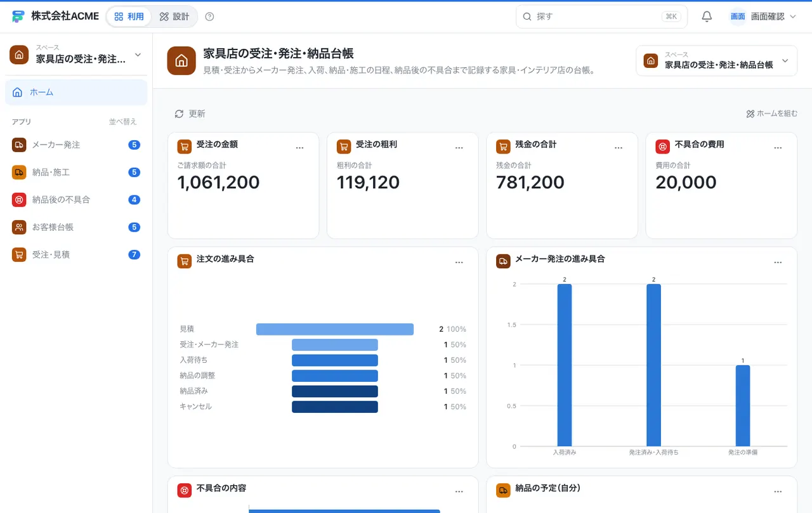The height and width of the screenshot is (513, 812).
Task: Click 並べ替え in the sidebar
Action: [122, 122]
